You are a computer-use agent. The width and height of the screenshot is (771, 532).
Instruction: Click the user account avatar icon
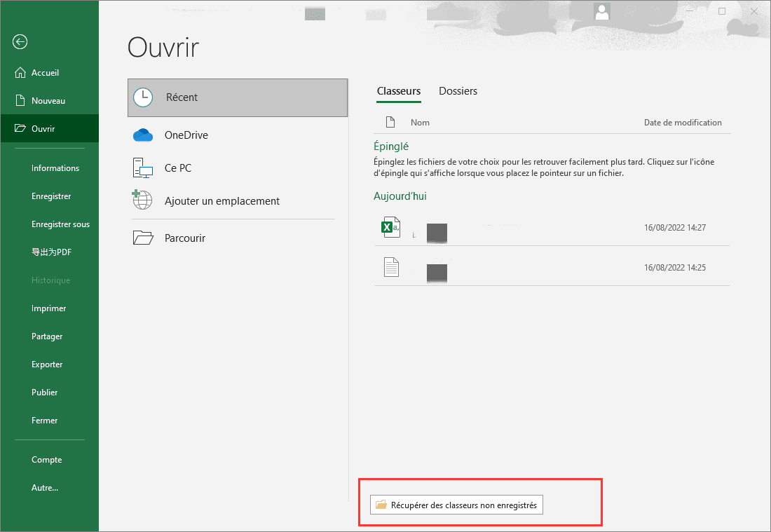tap(601, 11)
